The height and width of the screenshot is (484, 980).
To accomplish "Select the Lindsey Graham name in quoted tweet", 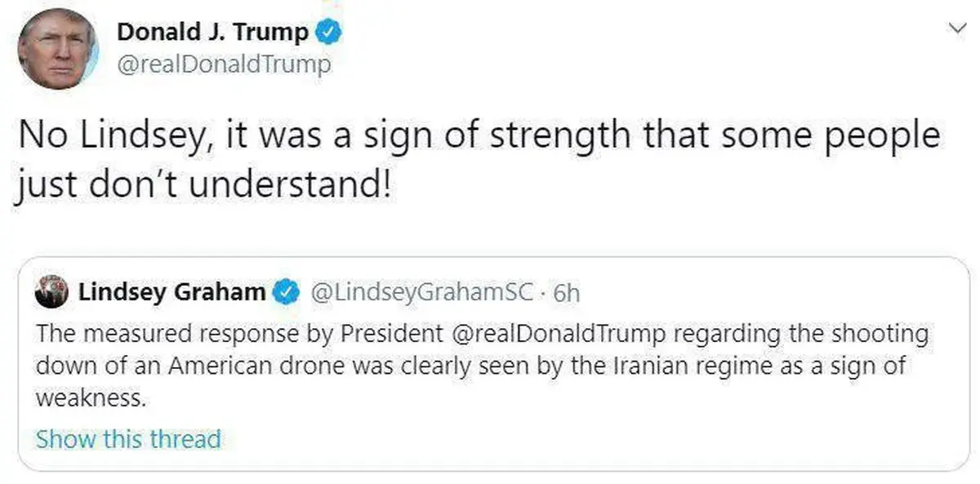I will pyautogui.click(x=171, y=293).
